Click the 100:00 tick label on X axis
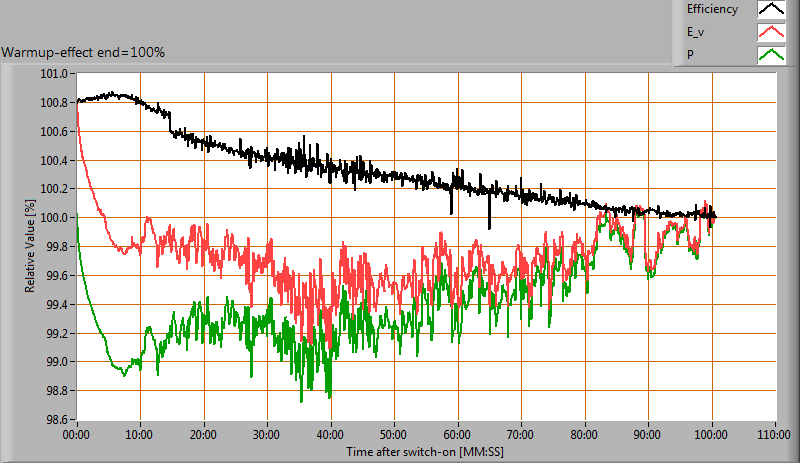 coord(711,436)
